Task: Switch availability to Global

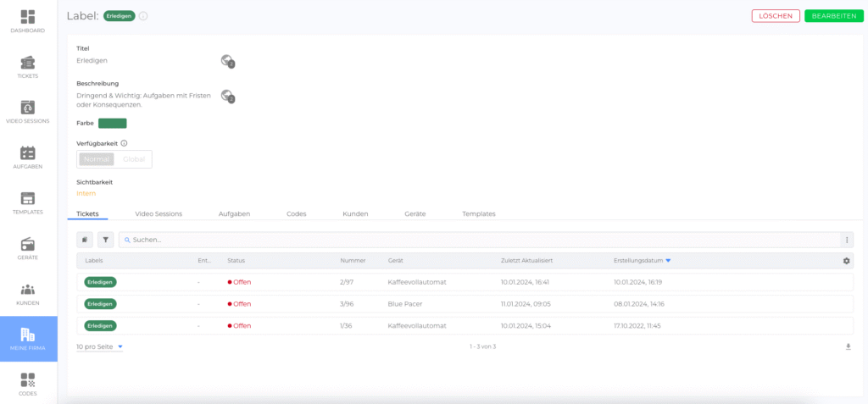Action: tap(133, 159)
